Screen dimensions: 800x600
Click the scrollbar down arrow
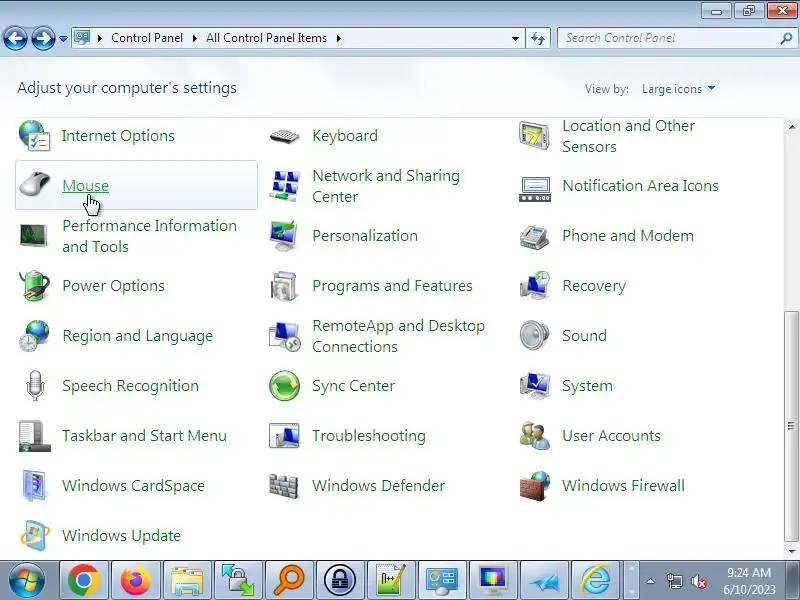pyautogui.click(x=792, y=551)
